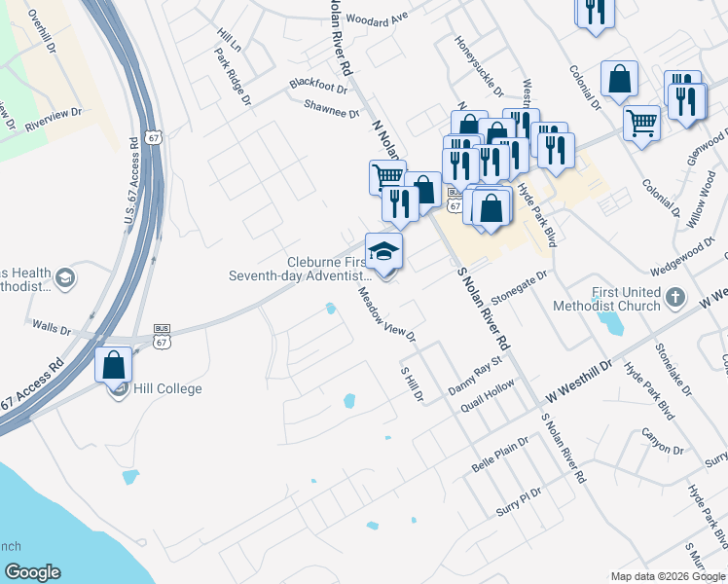This screenshot has width=728, height=584.
Task: Click the front restaurant marker at far right
Action: pyautogui.click(x=688, y=101)
